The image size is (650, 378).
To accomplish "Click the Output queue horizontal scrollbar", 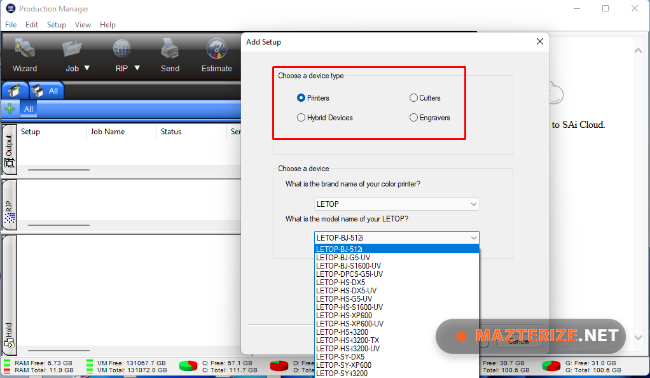I will (59, 170).
